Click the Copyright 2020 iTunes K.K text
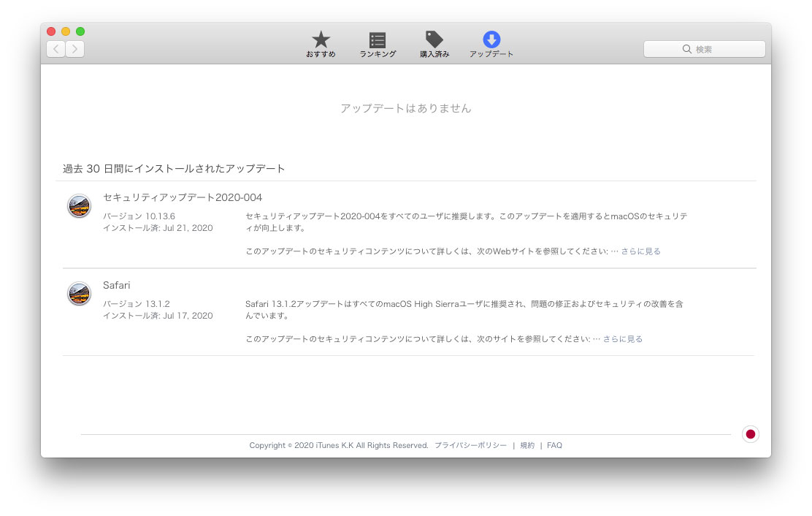Screen dimensions: 812x516 (x=339, y=445)
